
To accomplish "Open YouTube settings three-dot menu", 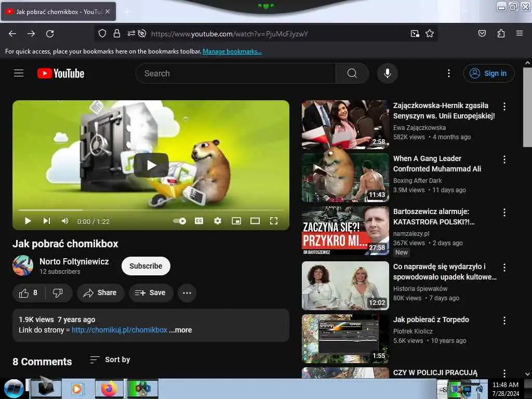I will pyautogui.click(x=448, y=73).
